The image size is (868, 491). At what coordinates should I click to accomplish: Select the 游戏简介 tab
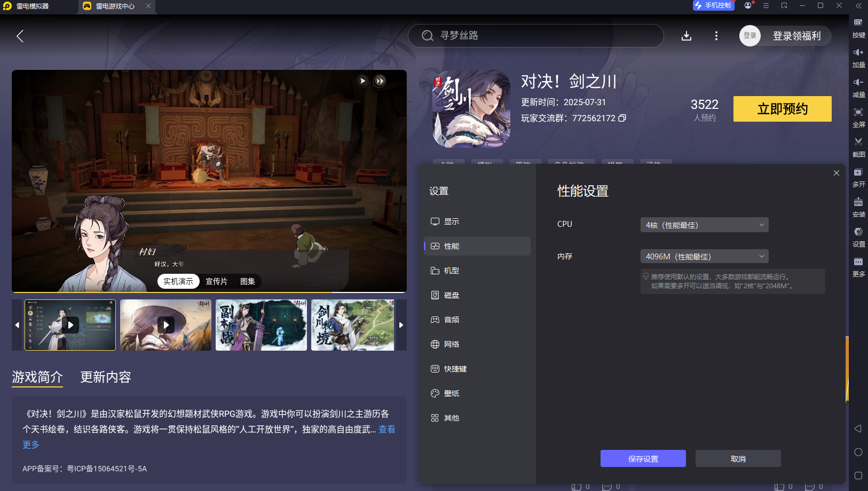(37, 377)
